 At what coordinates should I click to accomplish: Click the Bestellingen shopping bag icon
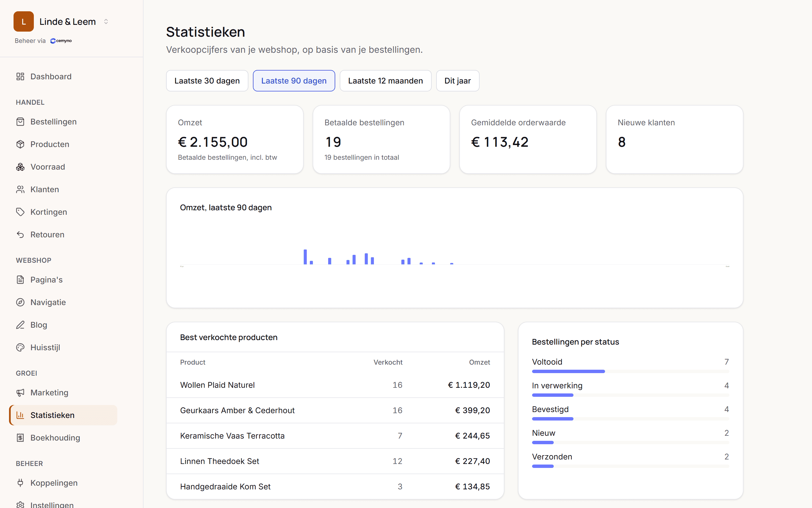[x=20, y=122]
